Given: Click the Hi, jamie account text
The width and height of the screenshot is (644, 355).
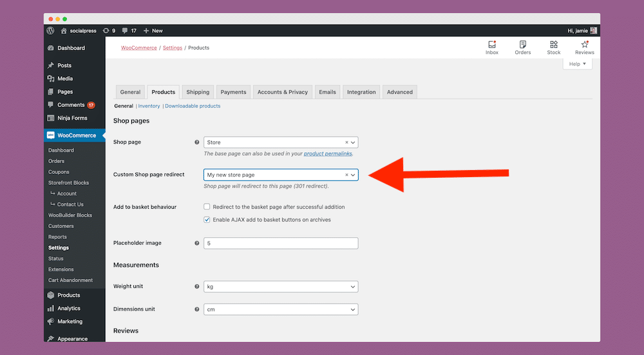Looking at the screenshot, I should tap(578, 31).
